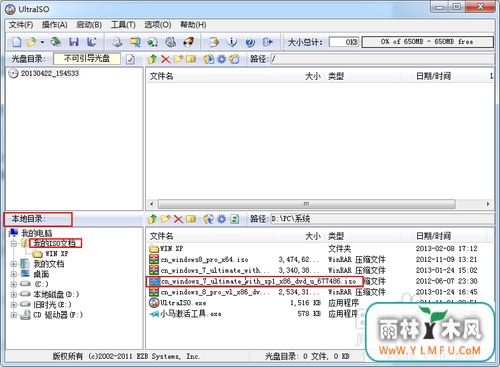This screenshot has height=367, width=500.
Task: Select 我的电脑 in the local tree
Action: 37,233
